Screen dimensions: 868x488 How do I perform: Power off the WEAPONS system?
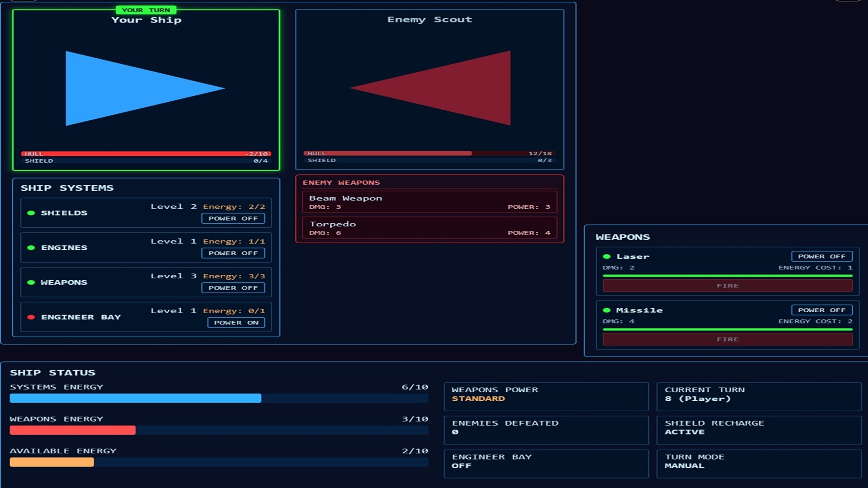pos(233,288)
